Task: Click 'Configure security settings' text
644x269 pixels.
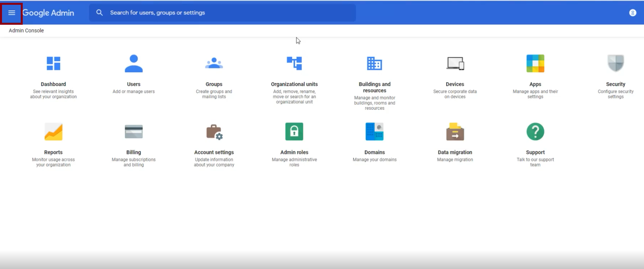Action: click(616, 94)
